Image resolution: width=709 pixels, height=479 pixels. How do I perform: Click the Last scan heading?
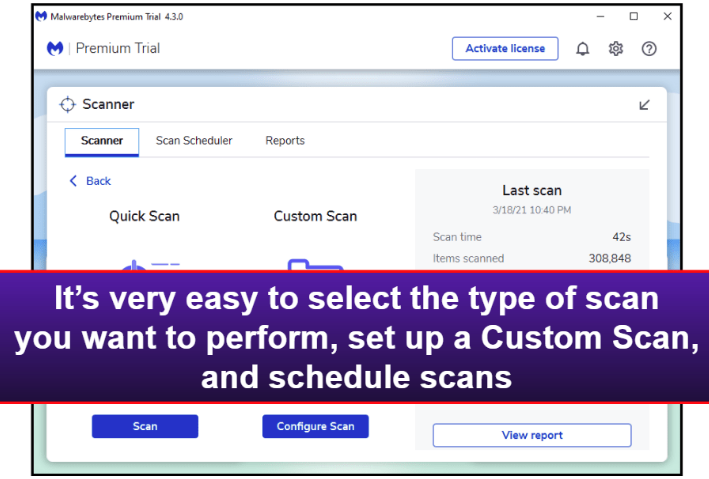coord(532,190)
